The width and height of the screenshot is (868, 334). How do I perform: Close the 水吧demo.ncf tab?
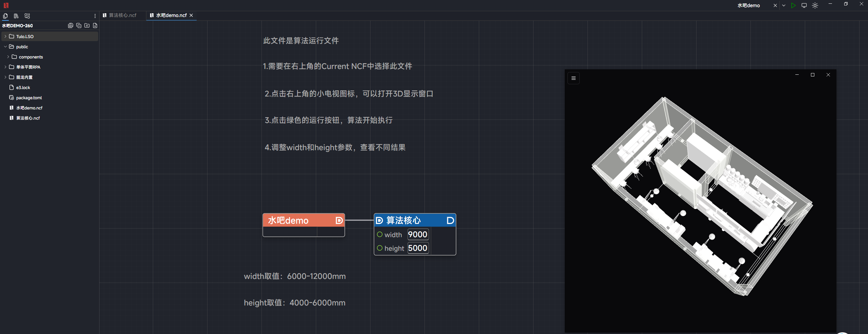pos(191,15)
